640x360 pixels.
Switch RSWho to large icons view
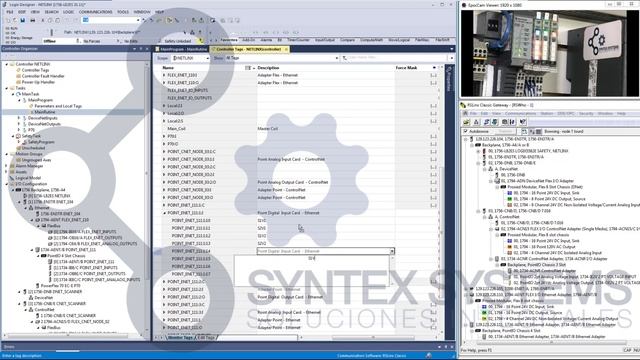[532, 131]
